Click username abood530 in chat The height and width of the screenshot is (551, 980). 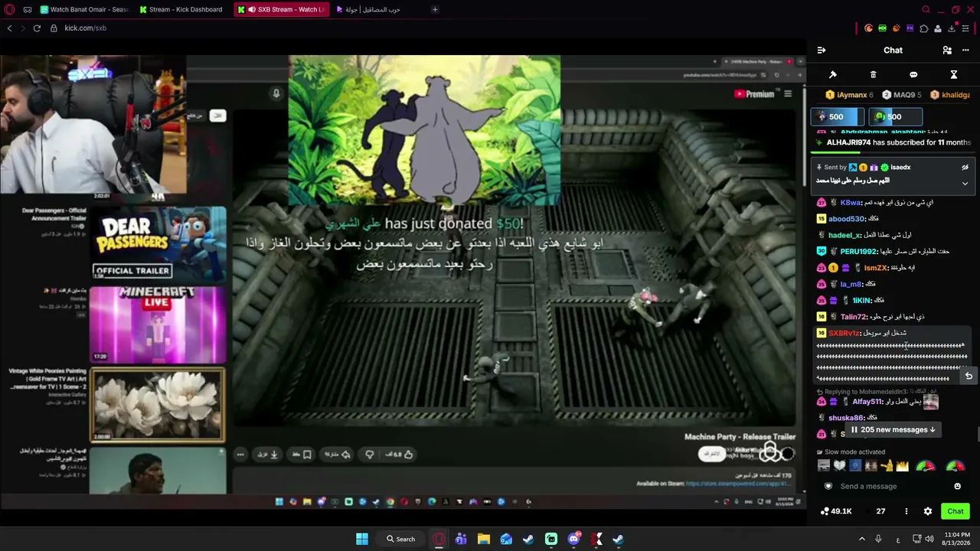[846, 219]
